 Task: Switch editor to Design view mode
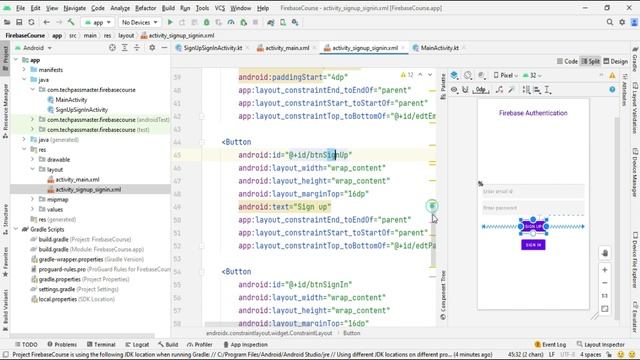tap(616, 61)
